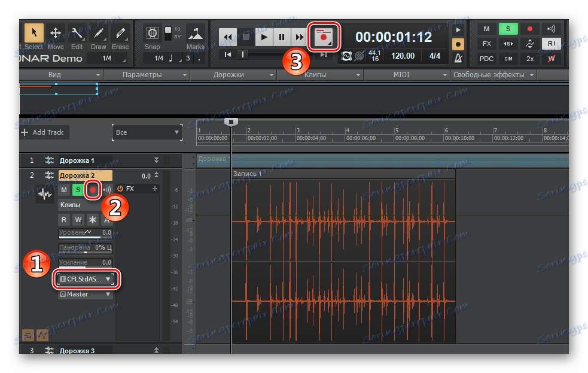The image size is (588, 373).
Task: Open the Параметры menu
Action: pos(142,75)
